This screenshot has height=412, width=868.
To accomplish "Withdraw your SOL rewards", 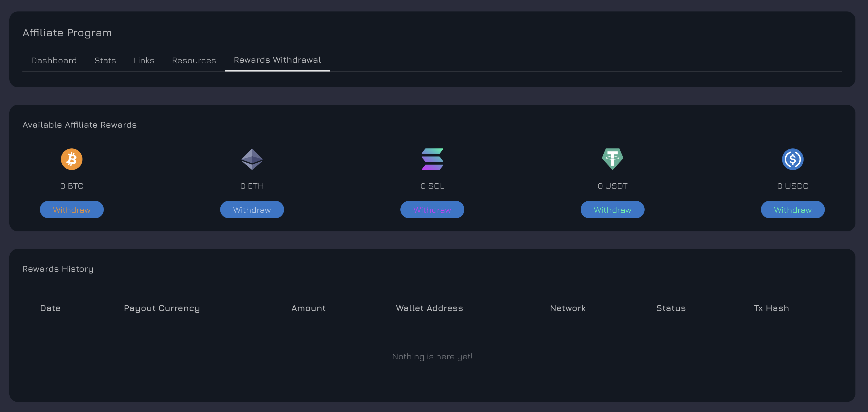I will tap(432, 209).
